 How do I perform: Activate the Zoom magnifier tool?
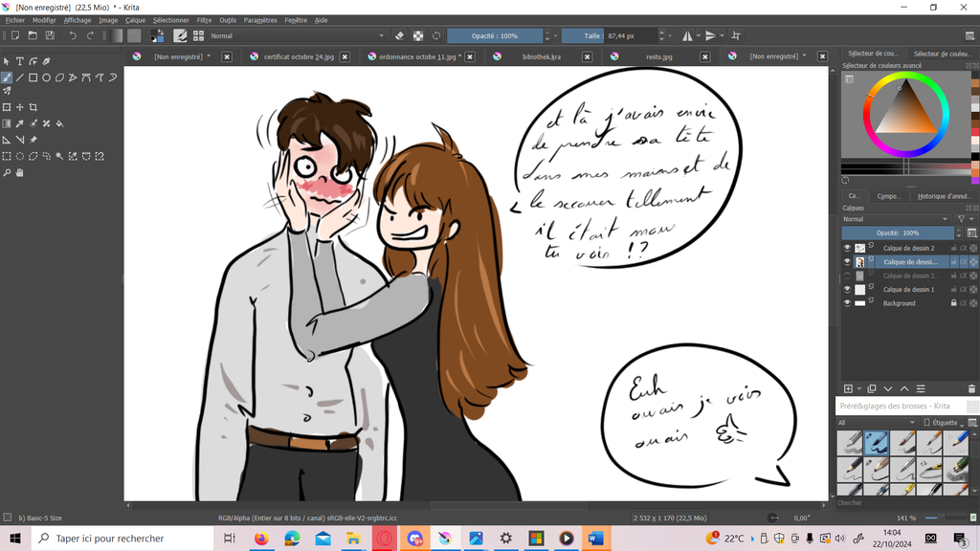[7, 173]
